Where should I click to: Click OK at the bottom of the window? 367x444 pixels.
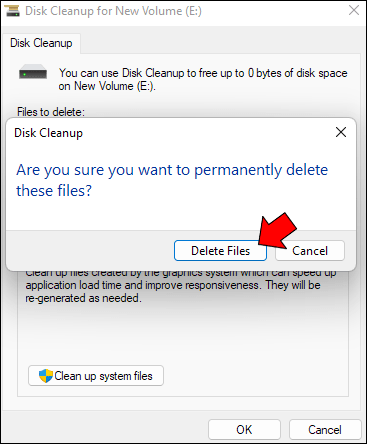(244, 430)
